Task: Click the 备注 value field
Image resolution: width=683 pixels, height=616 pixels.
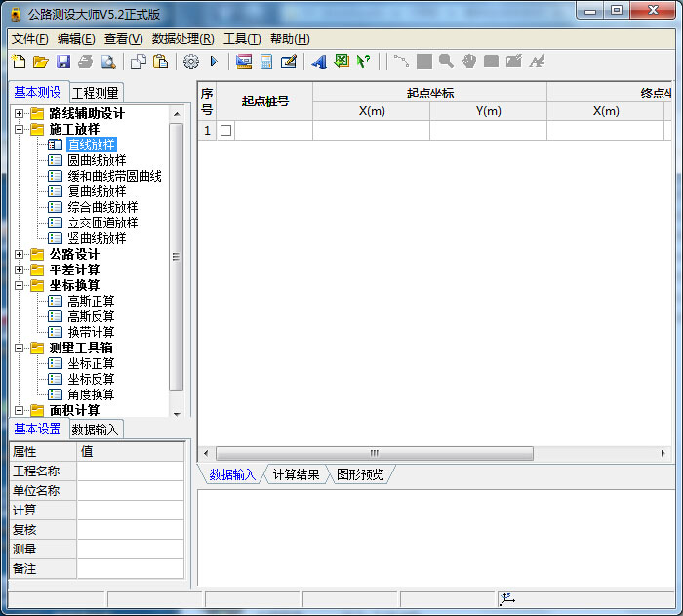Action: tap(130, 569)
